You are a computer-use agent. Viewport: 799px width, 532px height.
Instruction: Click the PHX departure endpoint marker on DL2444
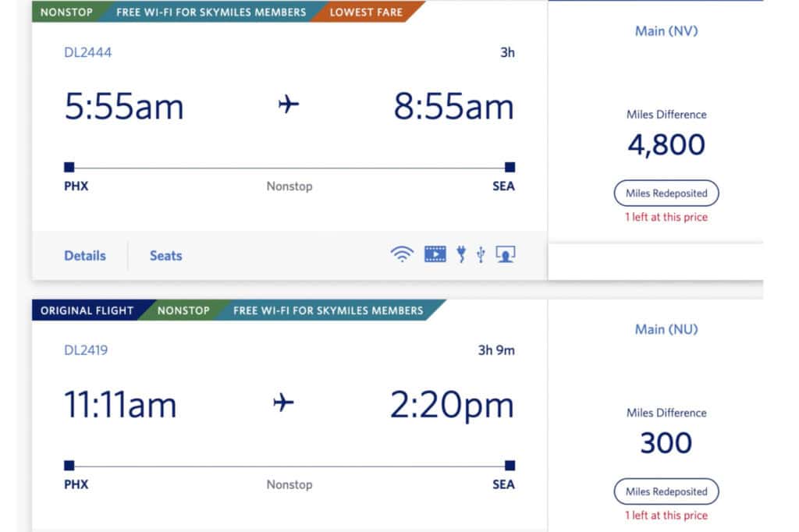(69, 166)
